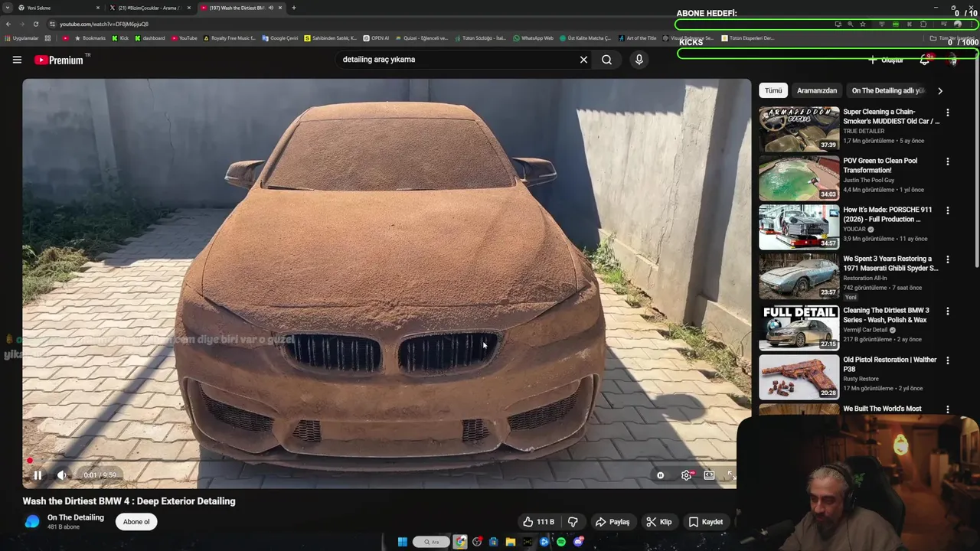The height and width of the screenshot is (551, 980).
Task: Open options for Old Pistol Restoration video
Action: click(948, 360)
